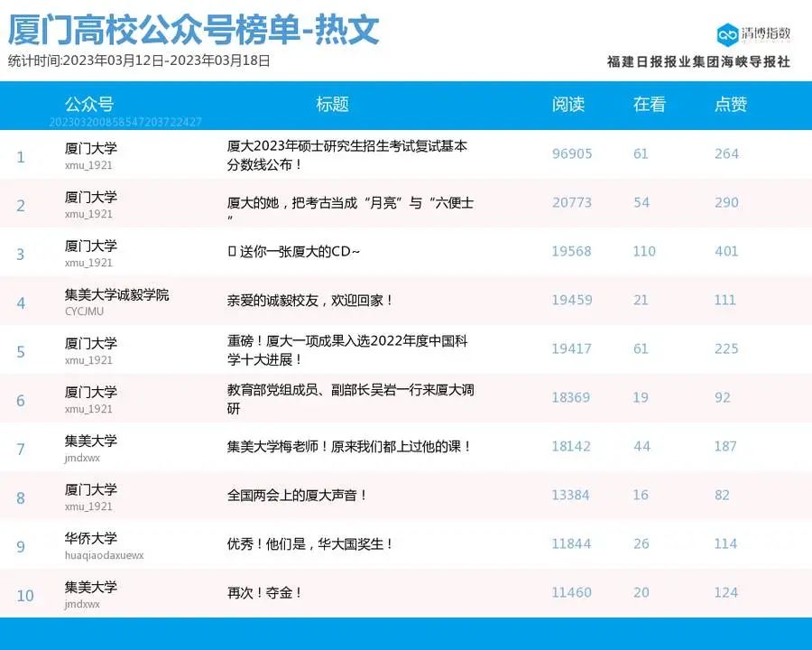Click the 统计时间 date range text
The height and width of the screenshot is (650, 812).
coord(139,60)
